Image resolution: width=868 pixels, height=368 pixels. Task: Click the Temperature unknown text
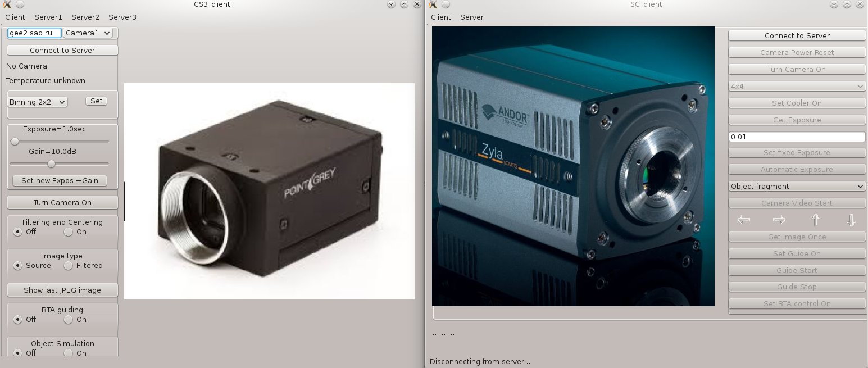[x=46, y=80]
